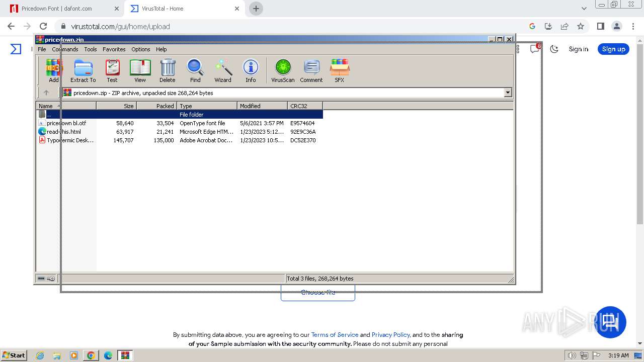The height and width of the screenshot is (362, 644).
Task: Open the View toolbar icon
Action: (x=140, y=70)
